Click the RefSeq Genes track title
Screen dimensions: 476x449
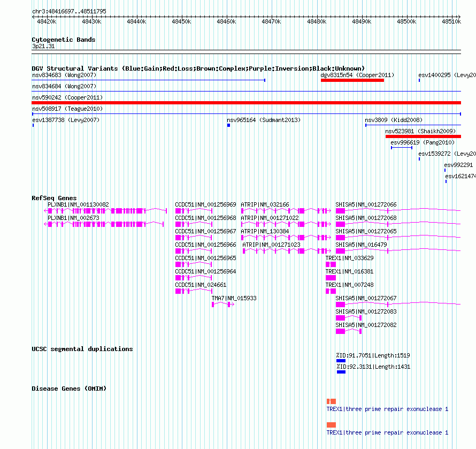[x=55, y=198]
